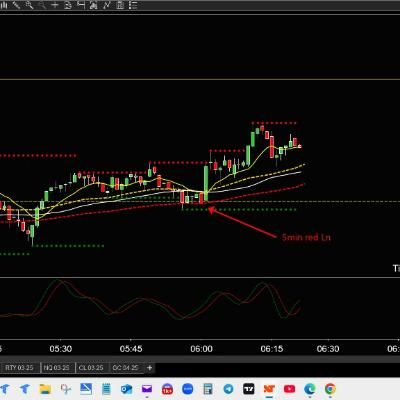This screenshot has width=400, height=400.
Task: Open the drawing tools pencil icon
Action: pyautogui.click(x=16, y=5)
